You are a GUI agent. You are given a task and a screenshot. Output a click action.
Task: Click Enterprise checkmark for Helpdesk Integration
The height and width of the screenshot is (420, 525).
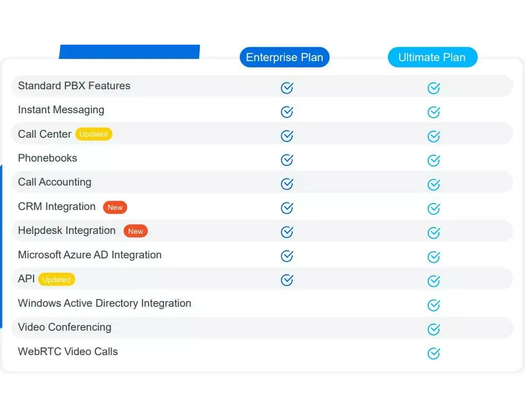[287, 232]
